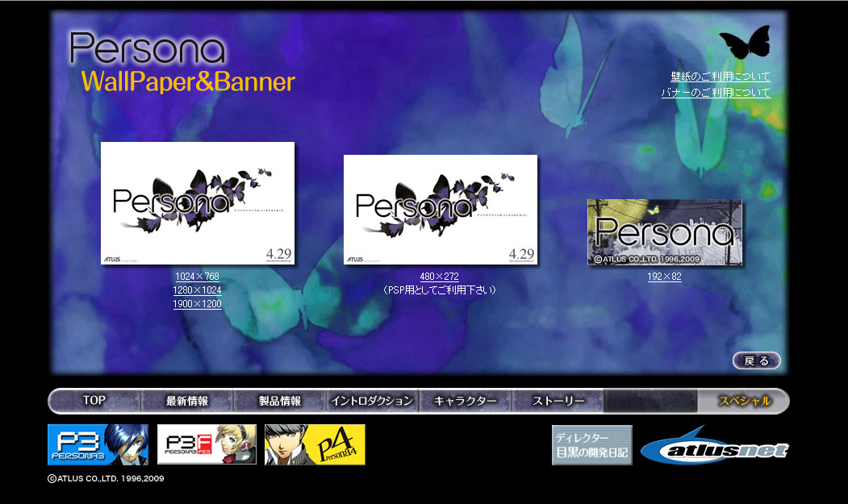Open the Persona 3 banner
Viewport: 848px width, 504px height.
(x=98, y=445)
